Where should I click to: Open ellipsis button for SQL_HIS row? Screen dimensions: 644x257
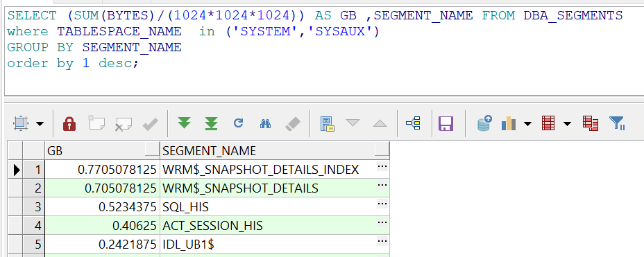(382, 204)
